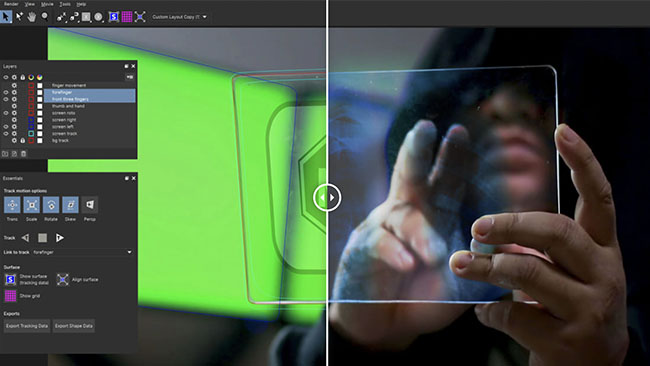Open the Layers panel options menu button
Image resolution: width=650 pixels, height=366 pixels.
point(130,77)
